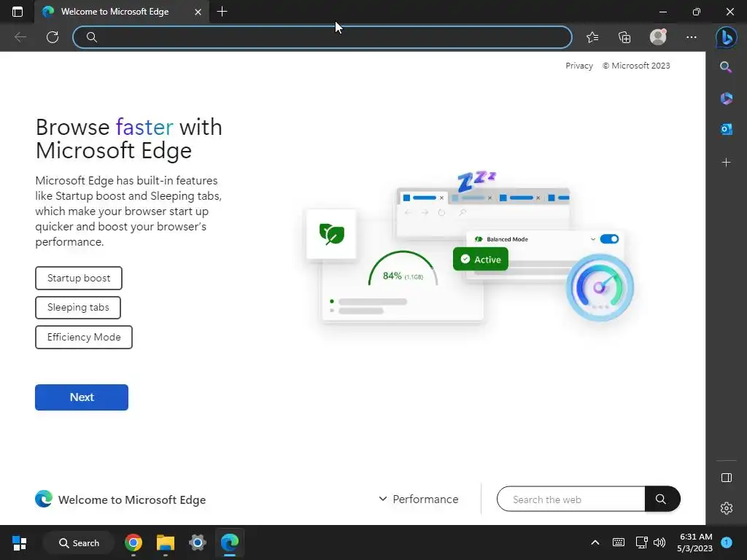Submit web search with magnifier button
The image size is (747, 560).
point(662,499)
